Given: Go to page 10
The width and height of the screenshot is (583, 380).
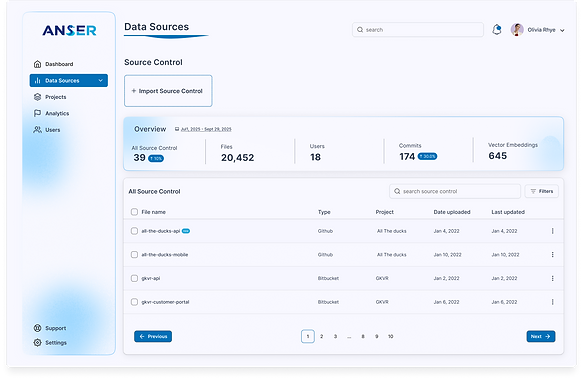Looking at the screenshot, I should 390,336.
